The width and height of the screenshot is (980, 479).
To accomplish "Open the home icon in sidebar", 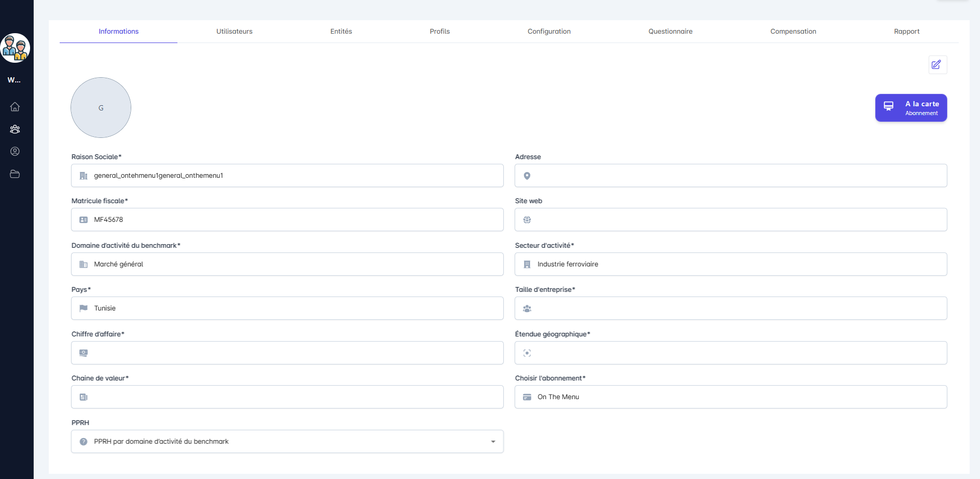I will (15, 107).
